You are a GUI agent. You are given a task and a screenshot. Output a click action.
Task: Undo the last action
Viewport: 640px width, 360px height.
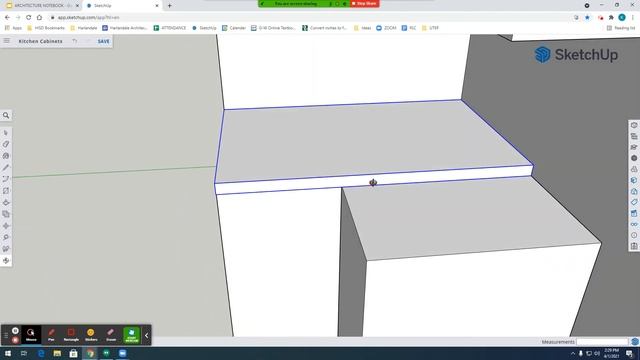[x=75, y=41]
